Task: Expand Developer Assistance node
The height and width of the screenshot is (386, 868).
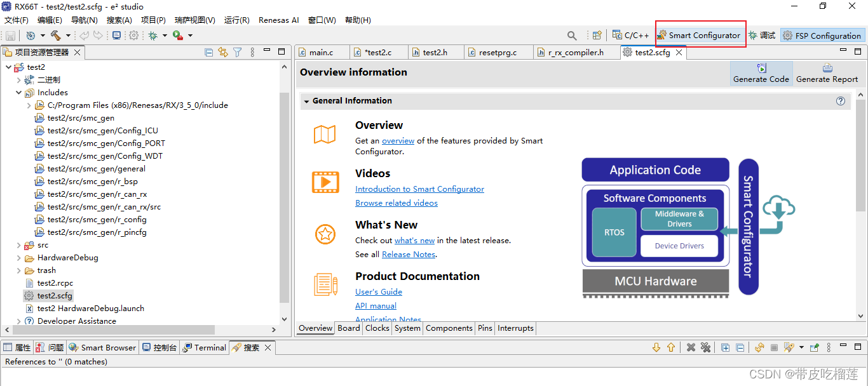Action: tap(18, 321)
